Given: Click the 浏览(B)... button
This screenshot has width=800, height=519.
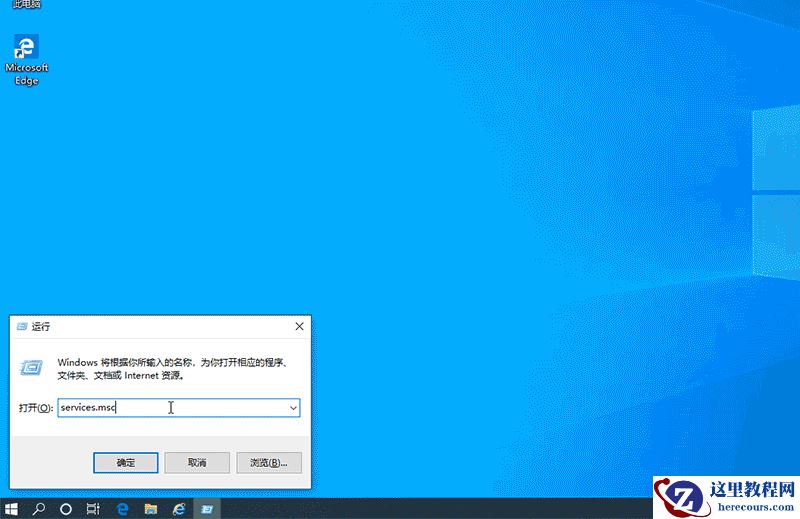Looking at the screenshot, I should click(269, 463).
